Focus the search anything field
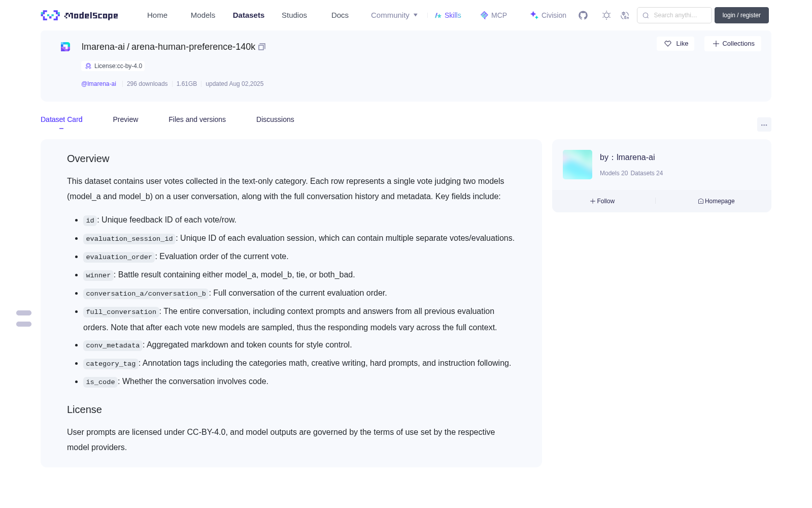812x508 pixels. (674, 15)
